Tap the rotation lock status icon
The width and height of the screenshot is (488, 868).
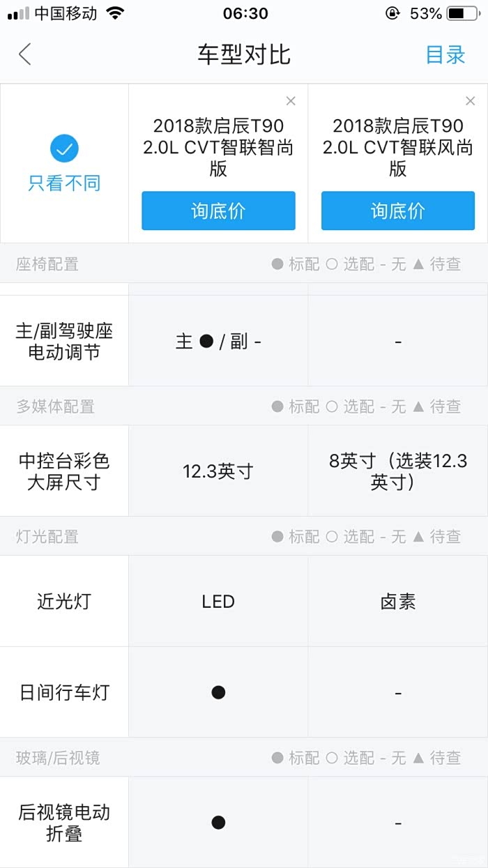[392, 13]
